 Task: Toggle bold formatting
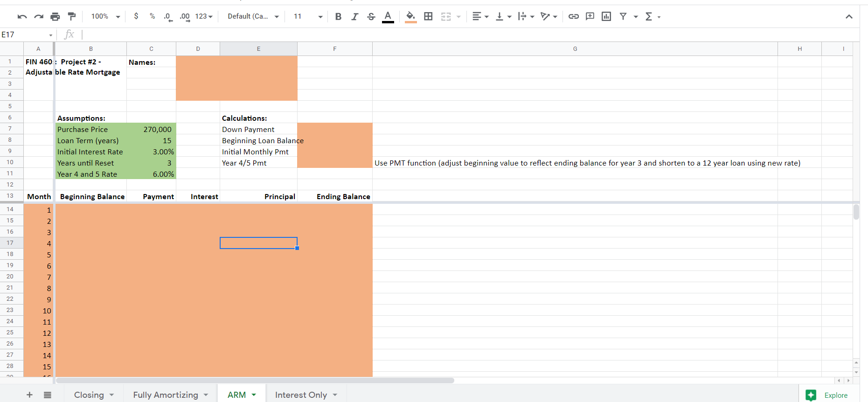point(338,17)
